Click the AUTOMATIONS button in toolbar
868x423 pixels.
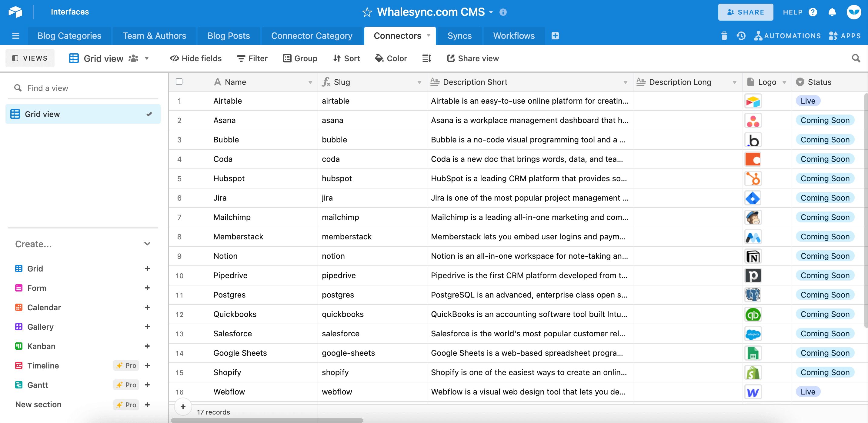pyautogui.click(x=787, y=35)
